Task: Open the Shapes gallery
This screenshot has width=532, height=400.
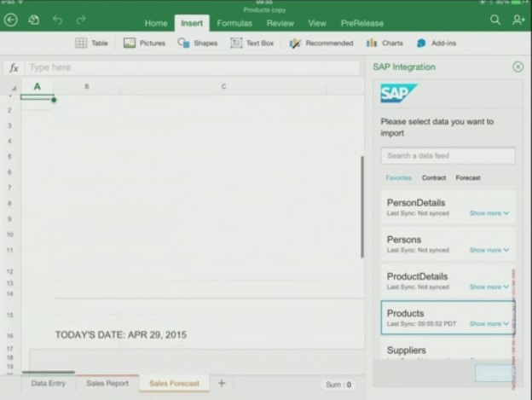Action: point(198,43)
